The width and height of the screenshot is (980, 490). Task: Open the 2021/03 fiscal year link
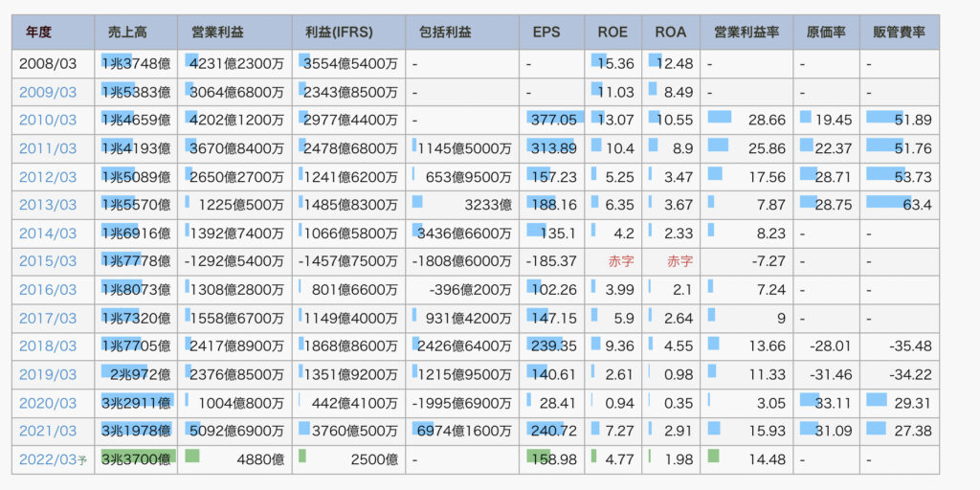point(48,432)
